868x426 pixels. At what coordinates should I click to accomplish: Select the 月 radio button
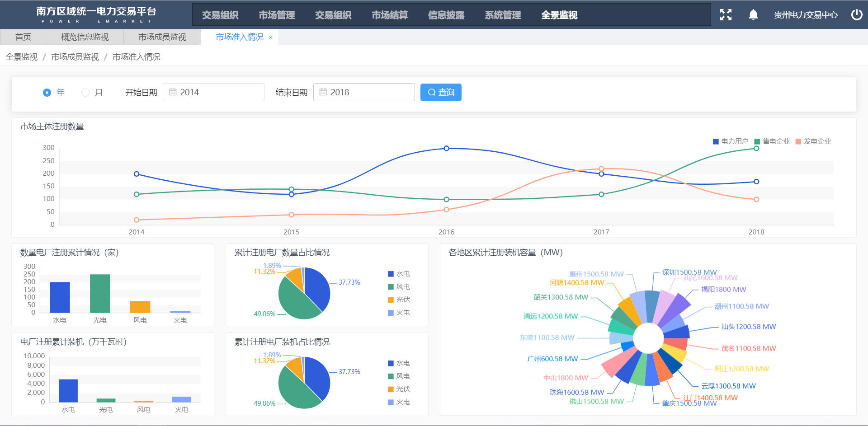85,93
